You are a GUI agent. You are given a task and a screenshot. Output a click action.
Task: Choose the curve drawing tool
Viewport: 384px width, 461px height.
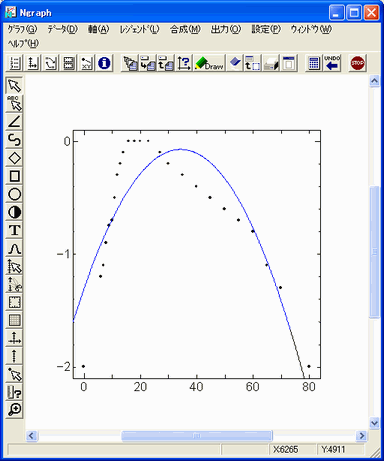[x=14, y=140]
